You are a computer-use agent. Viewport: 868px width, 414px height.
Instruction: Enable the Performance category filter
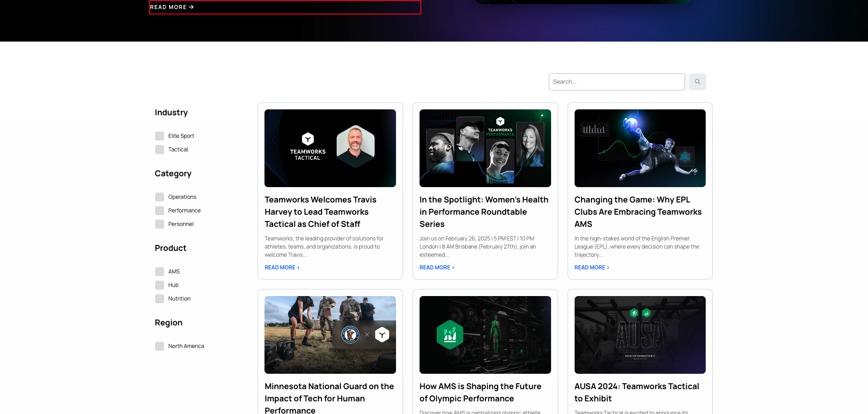click(160, 210)
